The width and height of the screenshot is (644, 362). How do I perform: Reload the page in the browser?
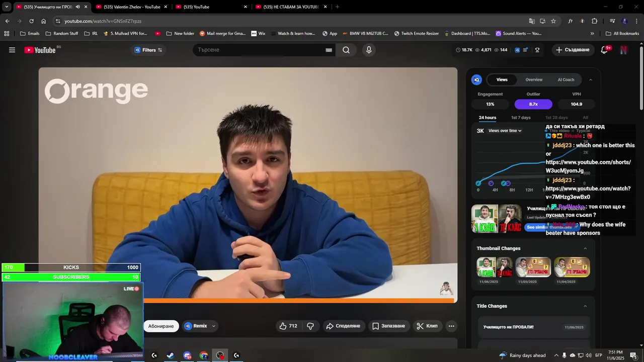coord(31,21)
